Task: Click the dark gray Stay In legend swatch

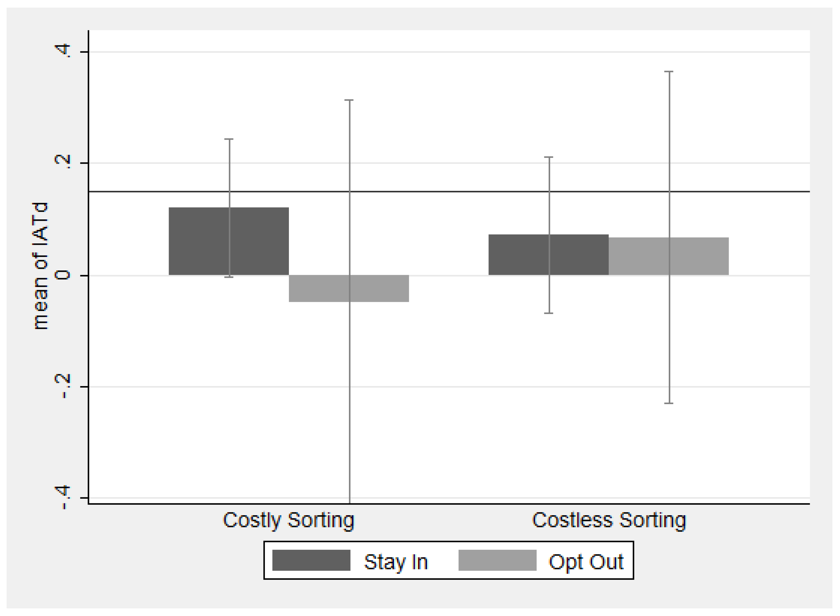Action: tap(311, 560)
